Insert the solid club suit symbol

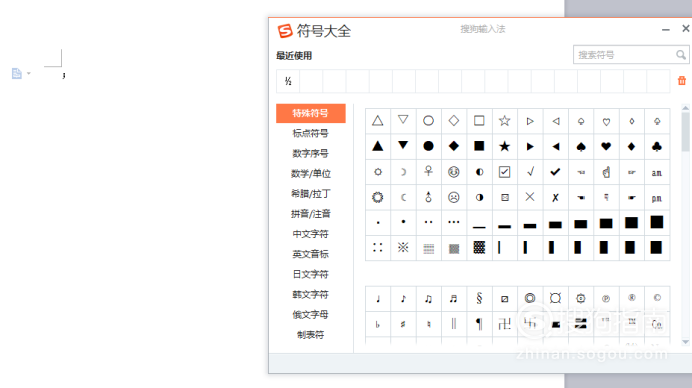pos(657,147)
